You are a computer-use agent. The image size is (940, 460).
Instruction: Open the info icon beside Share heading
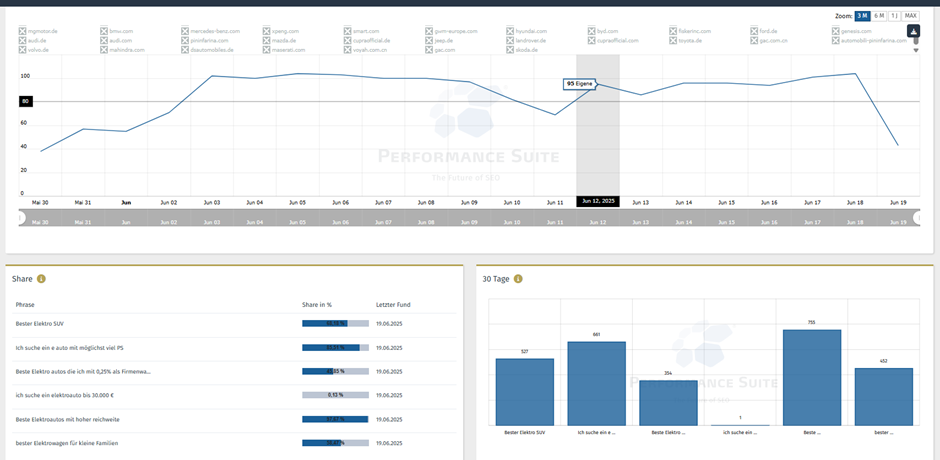click(x=41, y=279)
